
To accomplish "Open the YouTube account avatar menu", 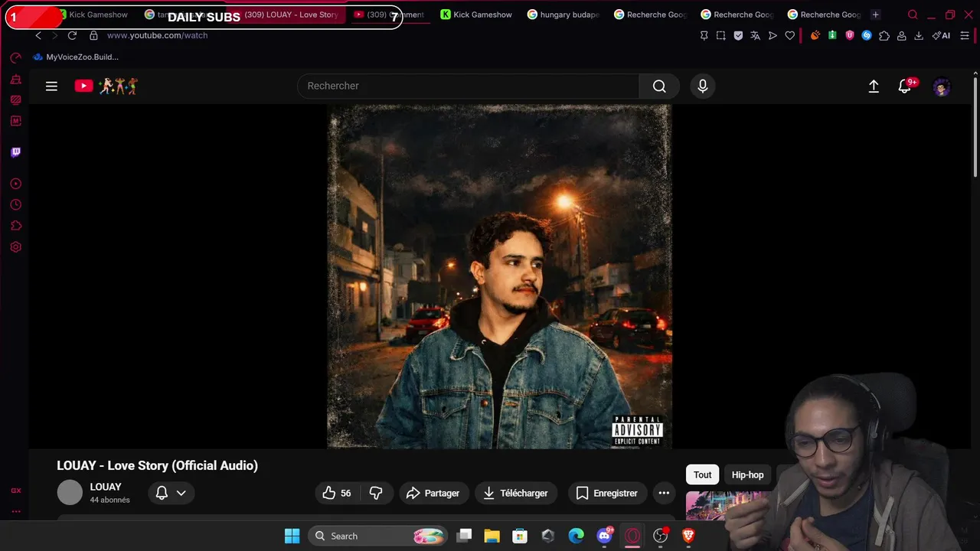I will pos(942,86).
